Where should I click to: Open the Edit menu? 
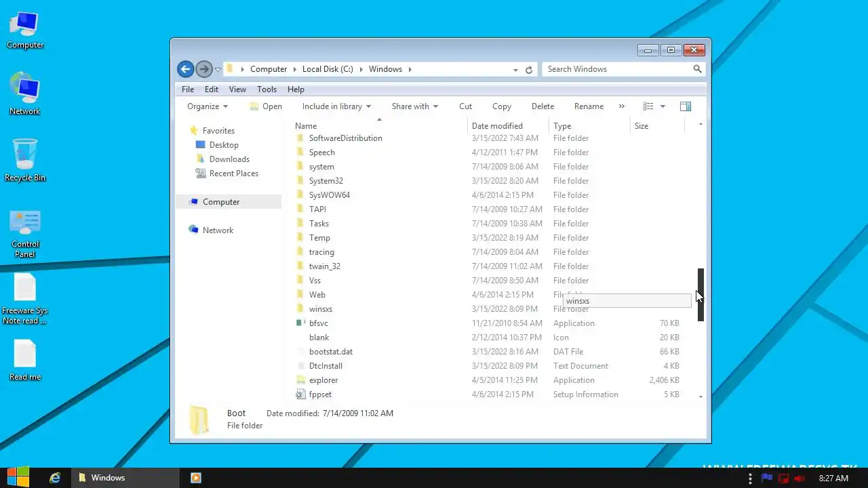click(x=212, y=89)
